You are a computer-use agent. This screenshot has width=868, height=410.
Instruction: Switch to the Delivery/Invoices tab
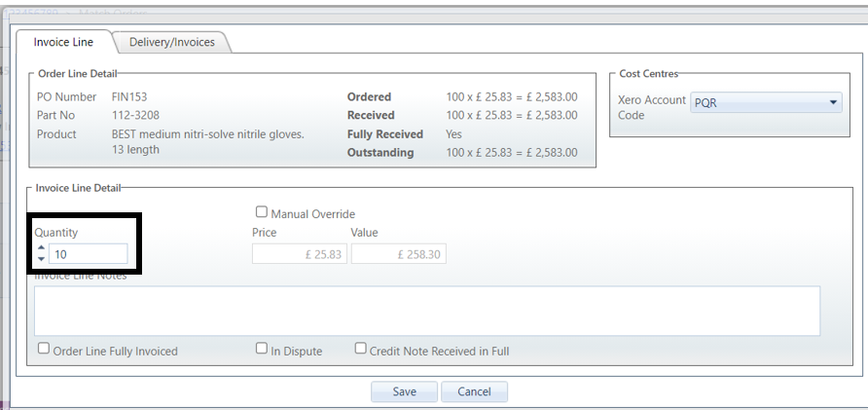coord(171,42)
